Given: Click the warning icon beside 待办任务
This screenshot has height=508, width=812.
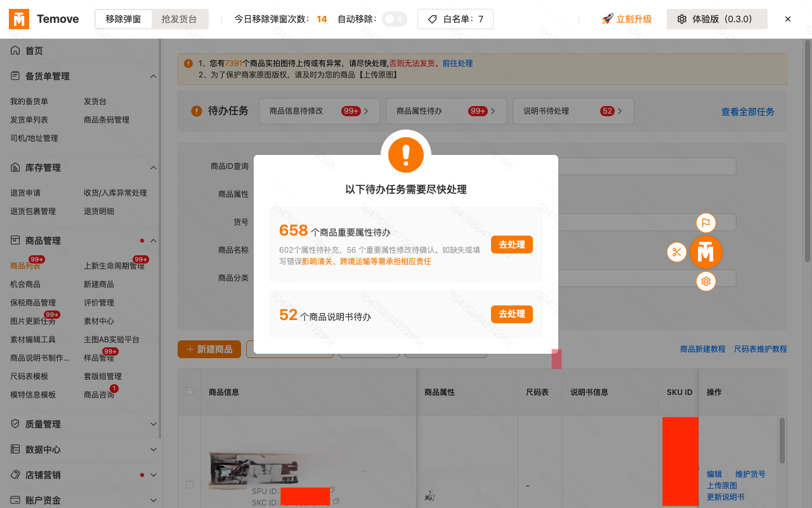Looking at the screenshot, I should click(x=197, y=110).
